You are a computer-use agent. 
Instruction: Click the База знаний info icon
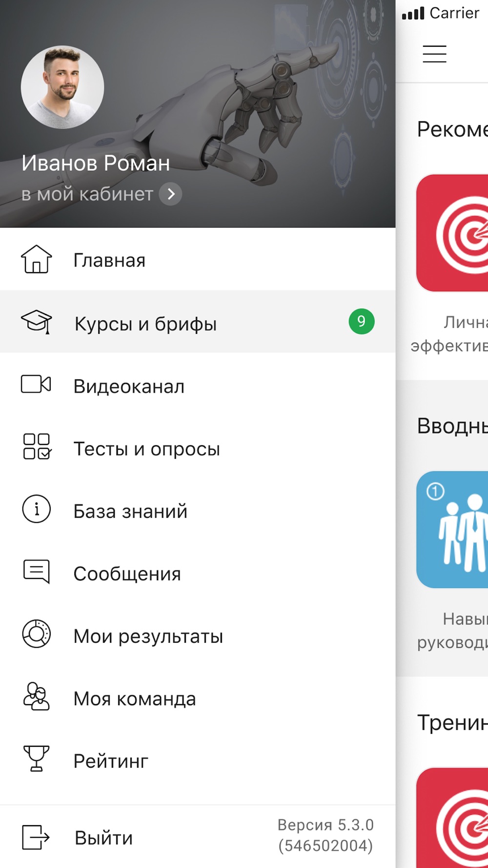[x=37, y=509]
